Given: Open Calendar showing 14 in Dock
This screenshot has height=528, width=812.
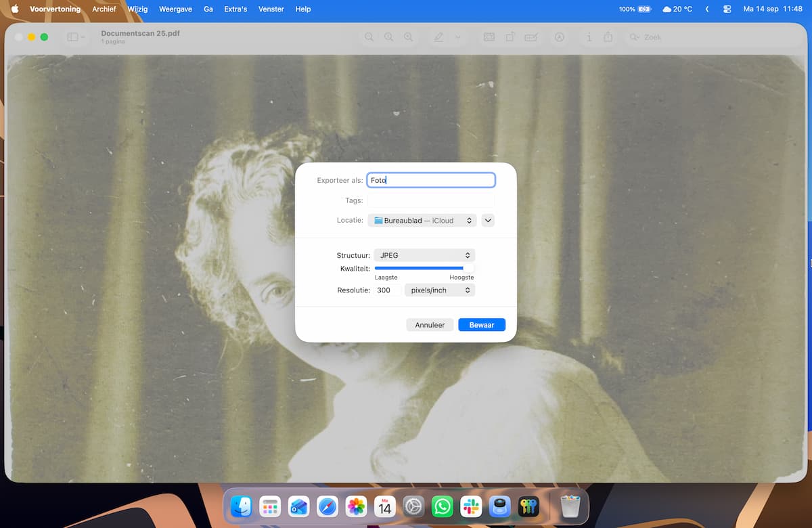Looking at the screenshot, I should (x=385, y=506).
